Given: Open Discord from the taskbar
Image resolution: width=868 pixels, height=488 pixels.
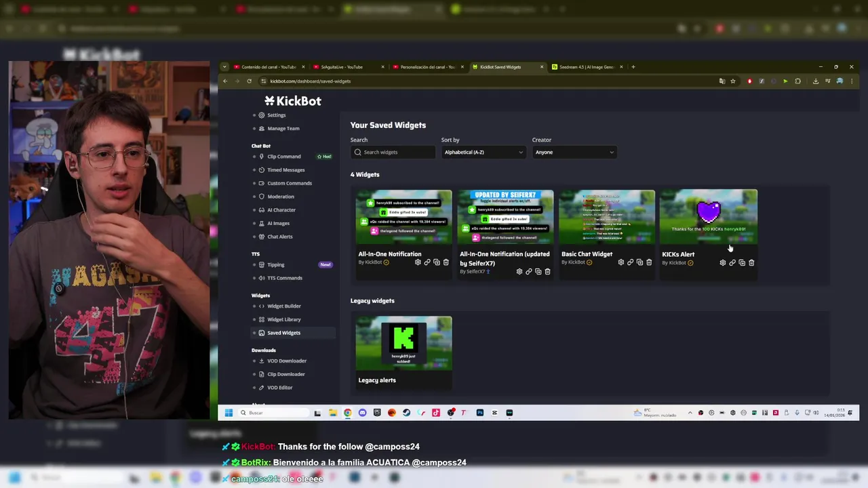Looking at the screenshot, I should click(362, 413).
